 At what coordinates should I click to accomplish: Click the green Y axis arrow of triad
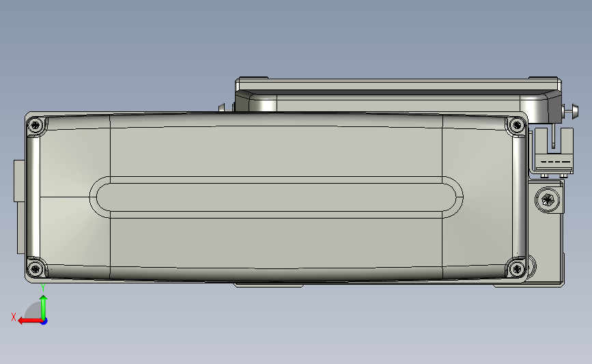pos(44,307)
